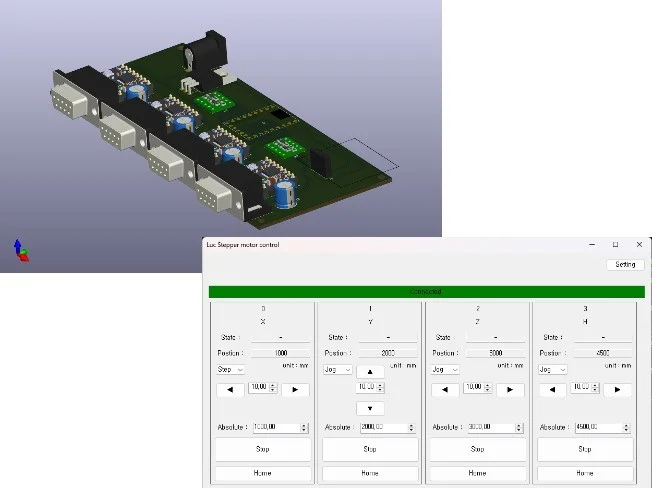The image size is (652, 488).
Task: Click the green Connected status bar
Action: [426, 292]
